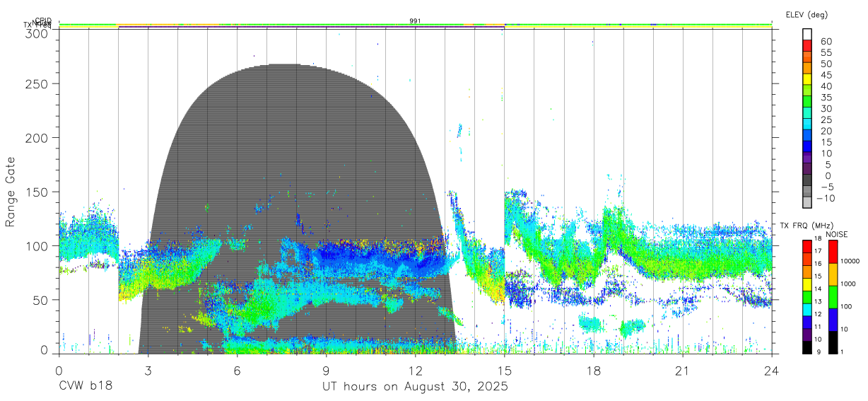Click the '300' range gate tick label
This screenshot has height=401, width=868.
[38, 33]
